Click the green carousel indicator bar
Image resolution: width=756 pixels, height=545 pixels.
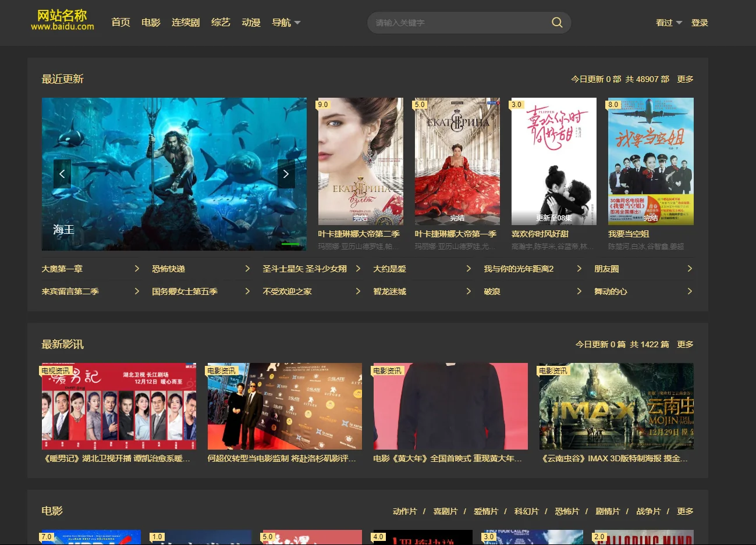point(290,244)
